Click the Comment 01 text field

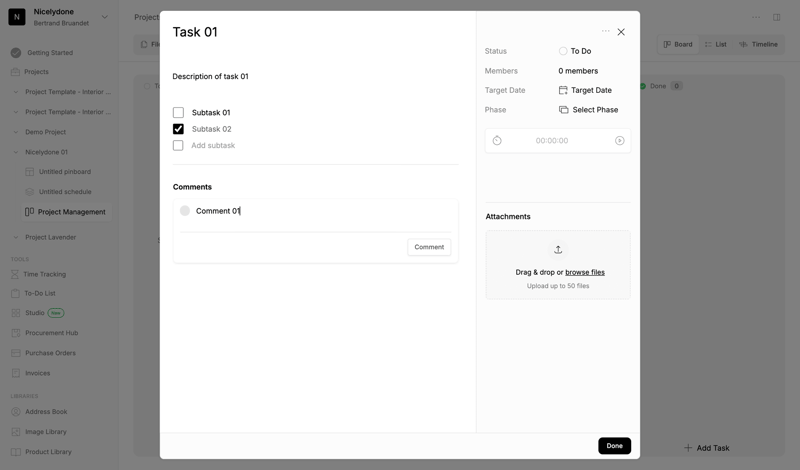point(315,211)
